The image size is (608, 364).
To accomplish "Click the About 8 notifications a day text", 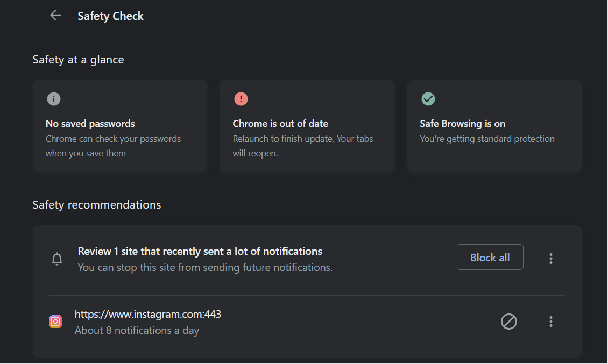I will (137, 330).
